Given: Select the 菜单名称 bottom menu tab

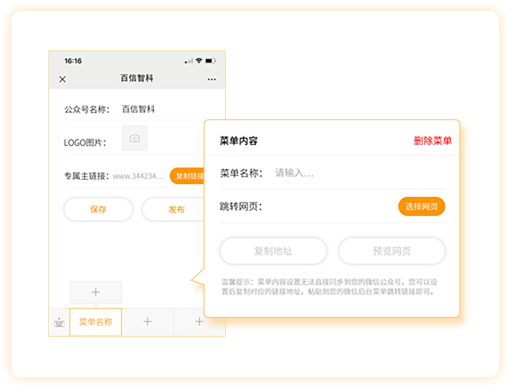Looking at the screenshot, I should tap(96, 322).
